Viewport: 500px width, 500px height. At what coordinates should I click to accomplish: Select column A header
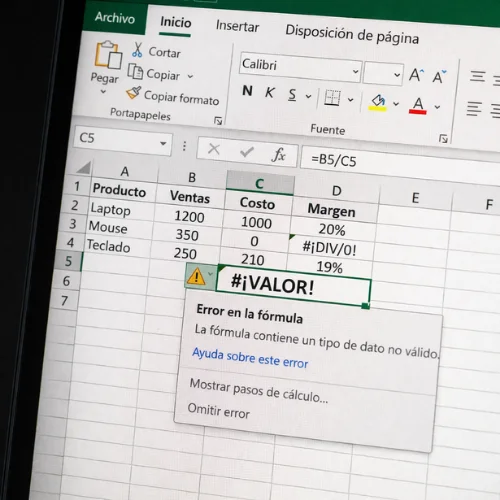point(125,172)
